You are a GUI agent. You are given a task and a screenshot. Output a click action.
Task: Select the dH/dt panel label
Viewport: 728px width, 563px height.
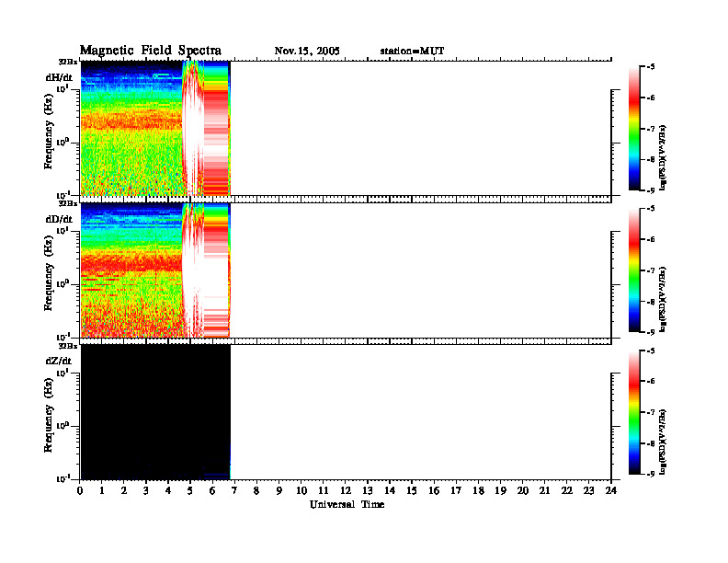point(59,77)
